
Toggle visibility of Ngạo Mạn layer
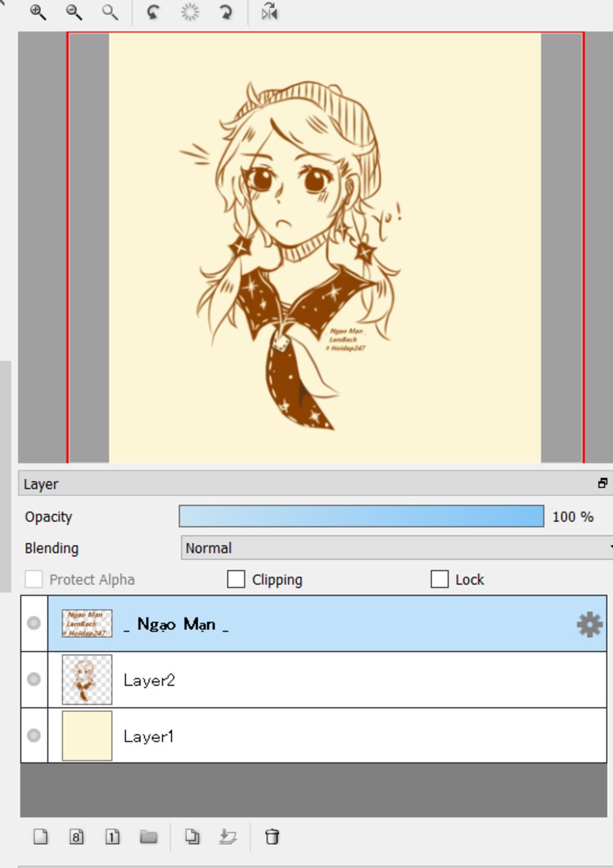pos(34,623)
